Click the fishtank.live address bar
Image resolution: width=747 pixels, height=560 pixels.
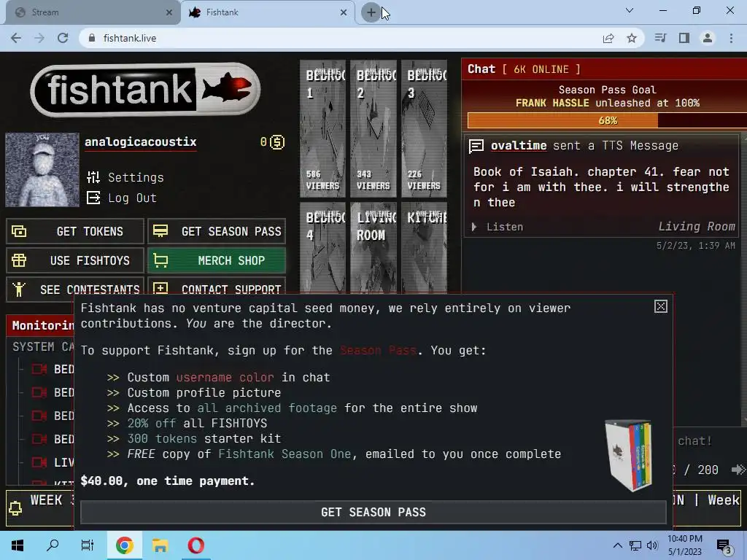coord(343,38)
